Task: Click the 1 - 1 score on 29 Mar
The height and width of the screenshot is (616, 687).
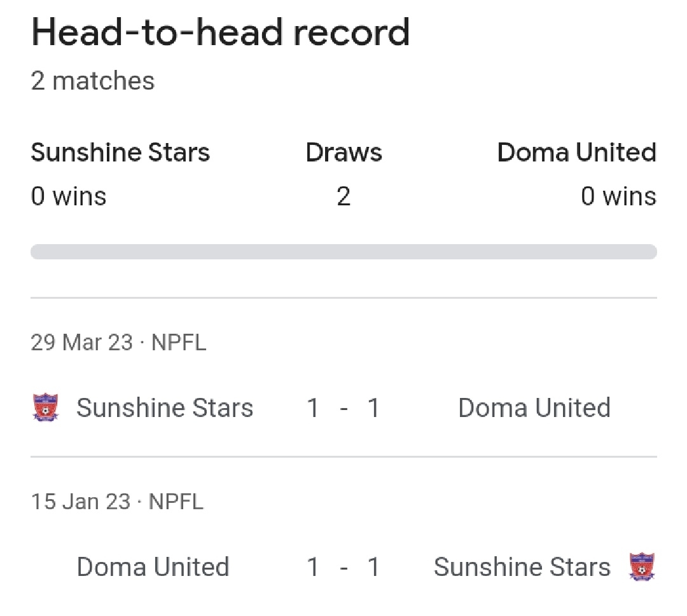Action: pos(343,407)
